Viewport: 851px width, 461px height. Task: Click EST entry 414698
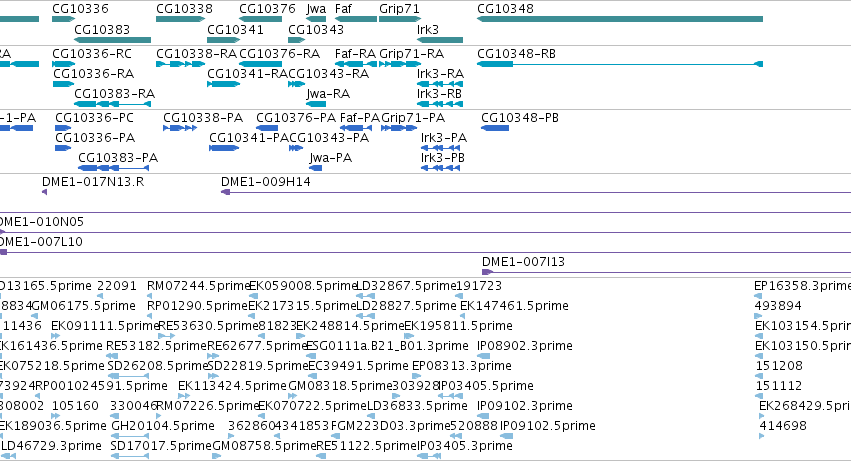point(783,426)
